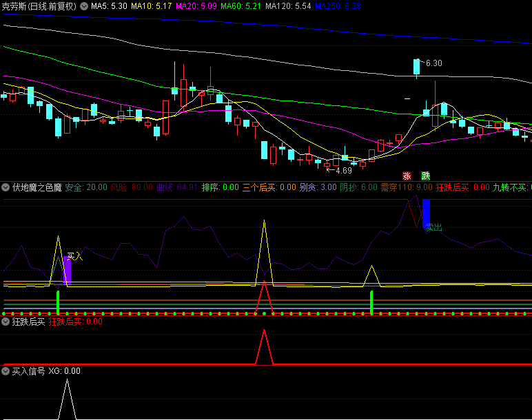Open dropdown beside 伏地魔之色魔 indicator

[6, 187]
